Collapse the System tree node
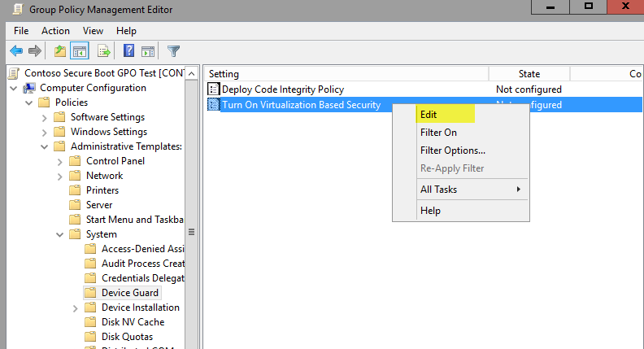The height and width of the screenshot is (349, 644). click(x=60, y=235)
